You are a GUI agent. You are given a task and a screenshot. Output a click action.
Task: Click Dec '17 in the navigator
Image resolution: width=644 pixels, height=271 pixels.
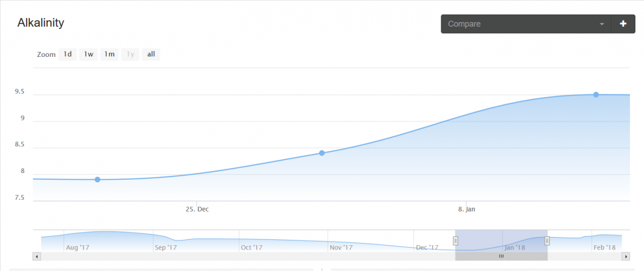pyautogui.click(x=427, y=247)
